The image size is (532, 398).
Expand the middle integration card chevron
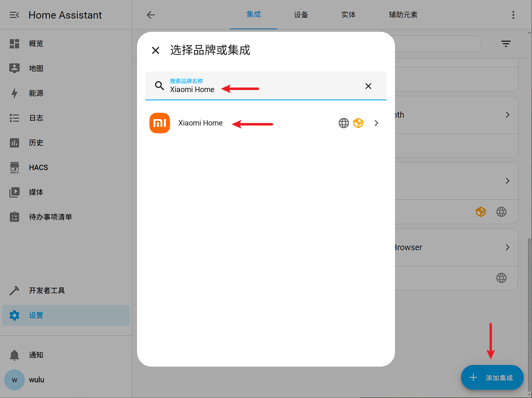pyautogui.click(x=508, y=181)
